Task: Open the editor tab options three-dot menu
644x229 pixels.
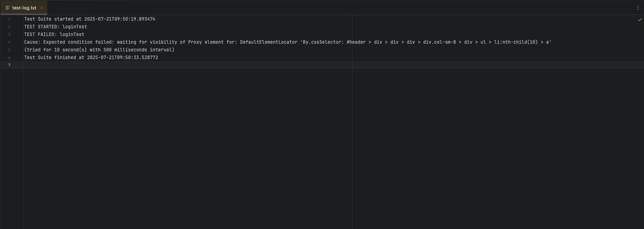Action: click(638, 8)
